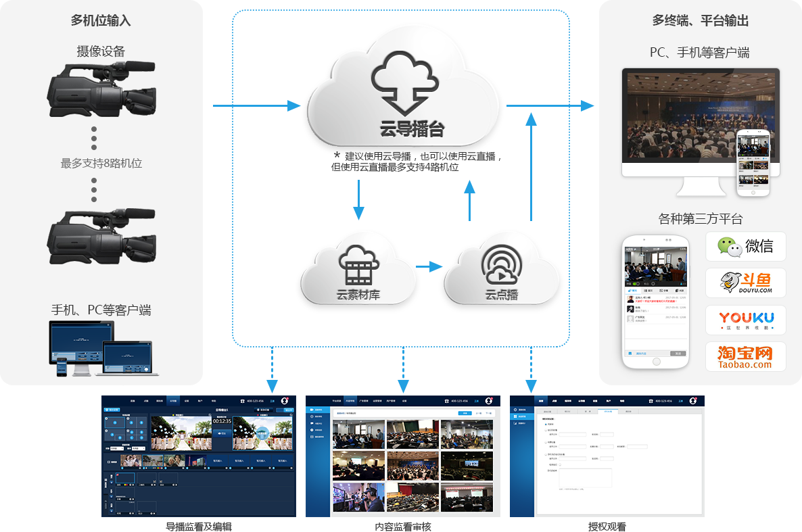Click the 云导播台 cloud download icon
The height and width of the screenshot is (532, 802).
point(405,82)
